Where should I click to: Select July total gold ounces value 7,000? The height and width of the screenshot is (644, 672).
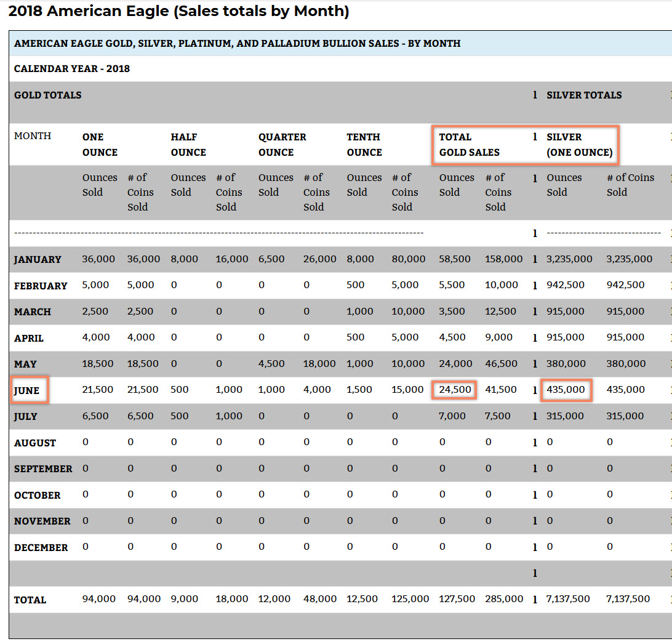click(452, 416)
